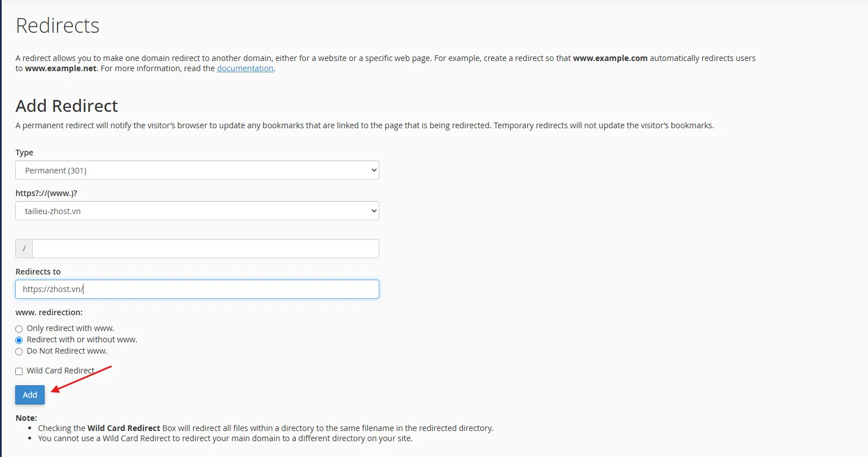Focus the Redirects to field containing https://zhost.vn/
Viewport: 868px width, 457px height.
(x=197, y=289)
